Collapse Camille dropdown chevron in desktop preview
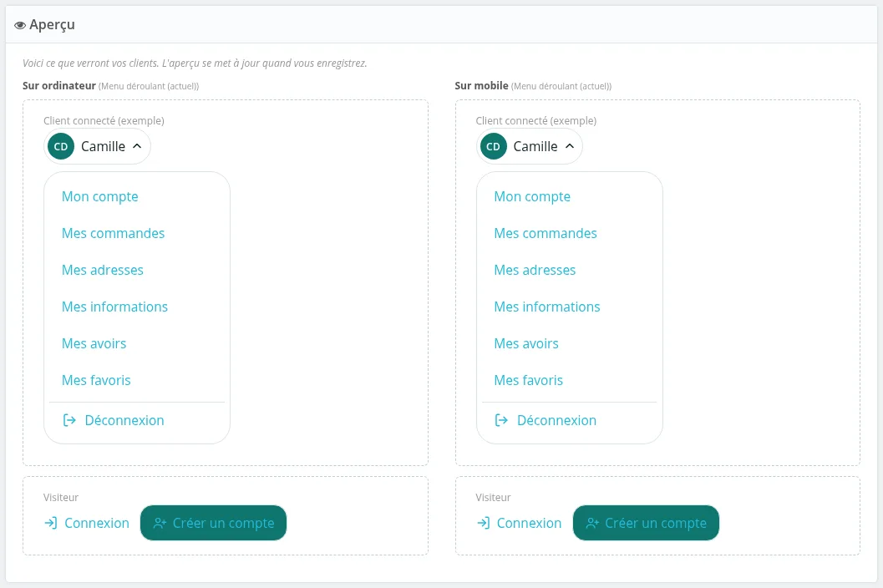Viewport: 883px width, 588px height. coord(137,146)
